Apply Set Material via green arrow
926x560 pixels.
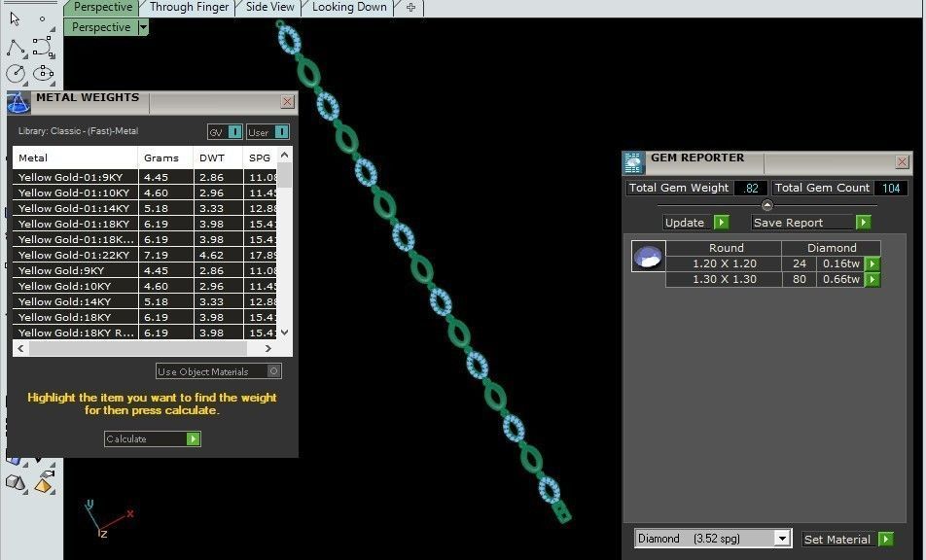[x=885, y=539]
